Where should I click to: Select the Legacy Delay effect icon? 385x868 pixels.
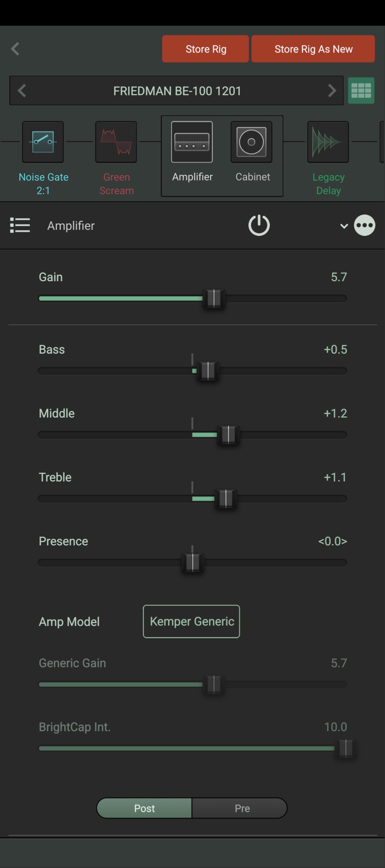(x=328, y=142)
